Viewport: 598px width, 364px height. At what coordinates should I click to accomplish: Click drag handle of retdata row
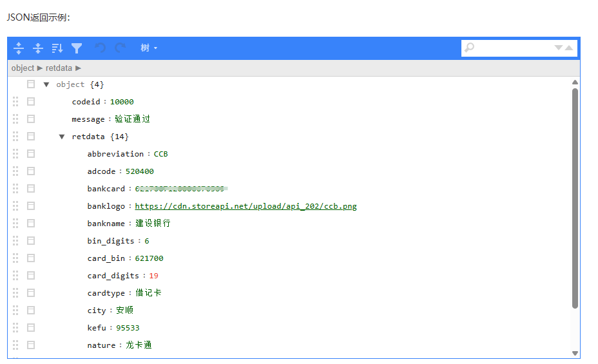(x=15, y=137)
